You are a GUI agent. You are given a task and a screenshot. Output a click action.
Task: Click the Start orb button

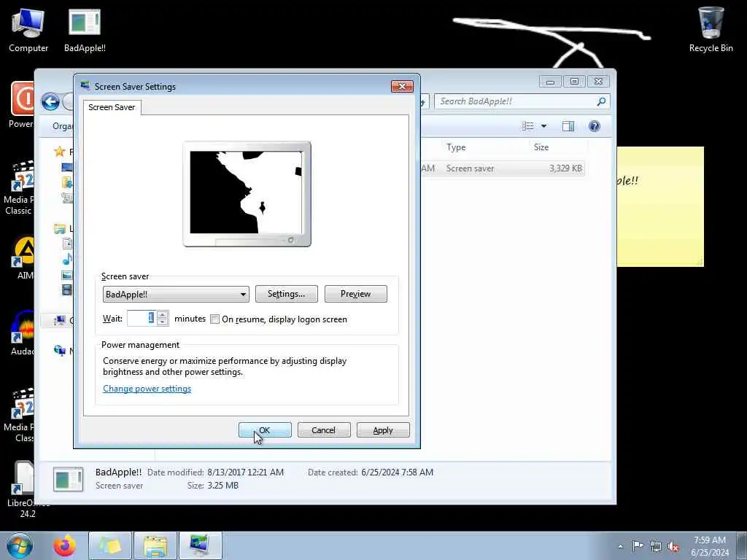point(20,545)
